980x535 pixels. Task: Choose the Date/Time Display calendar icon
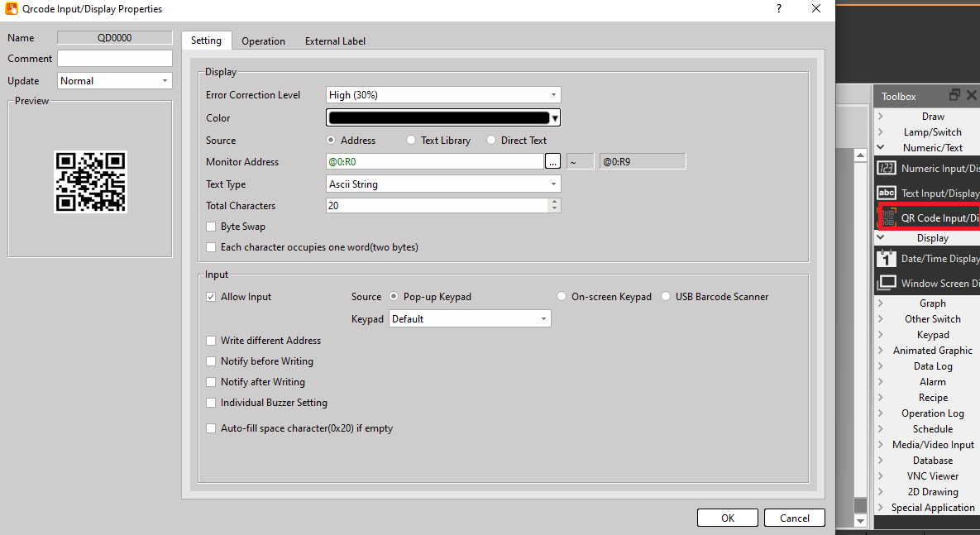[887, 258]
